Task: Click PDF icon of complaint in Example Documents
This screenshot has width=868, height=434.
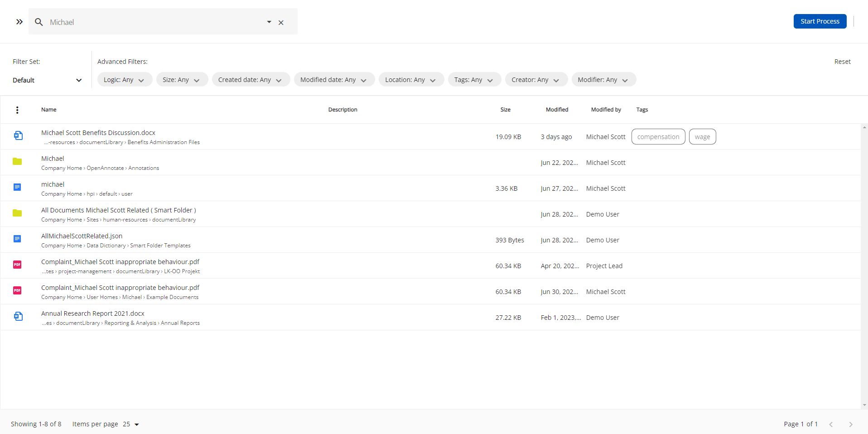Action: 17,290
